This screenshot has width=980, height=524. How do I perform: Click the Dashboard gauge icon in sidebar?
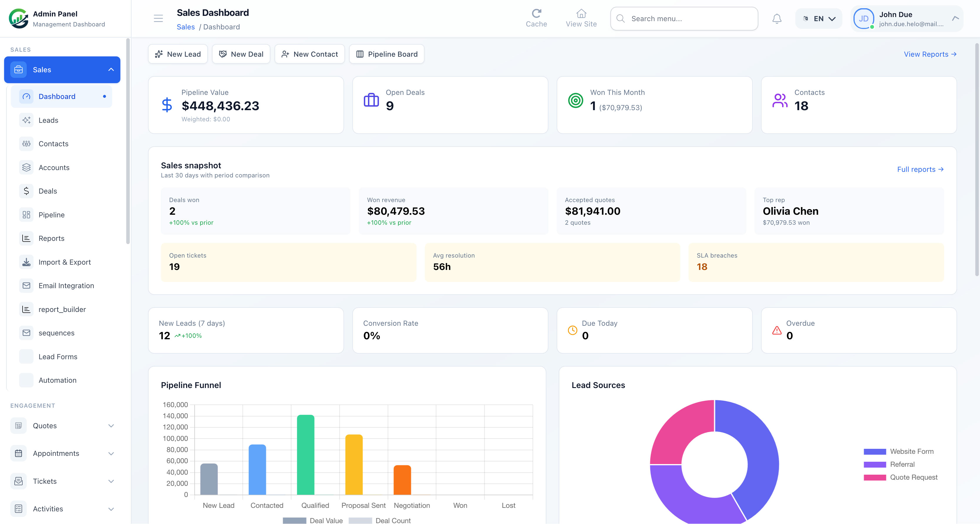pyautogui.click(x=26, y=97)
